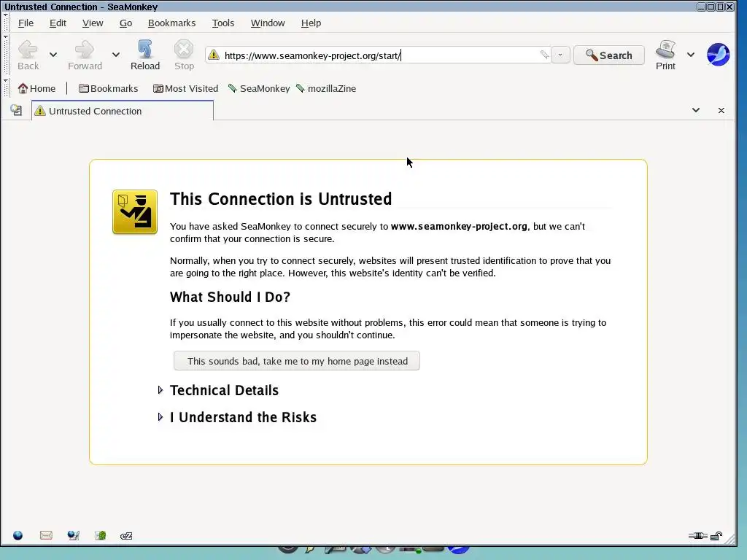Collapse the bookmarks toolbar grippy

coord(6,88)
